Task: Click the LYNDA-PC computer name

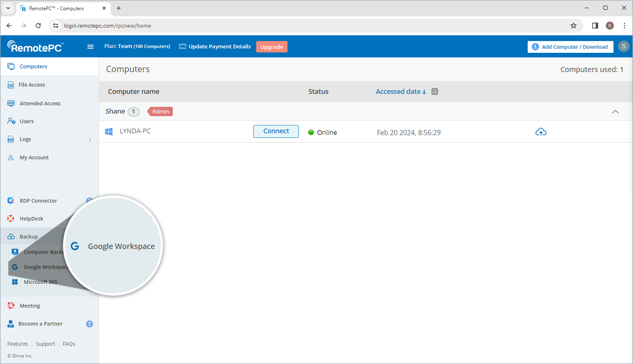Action: 135,131
